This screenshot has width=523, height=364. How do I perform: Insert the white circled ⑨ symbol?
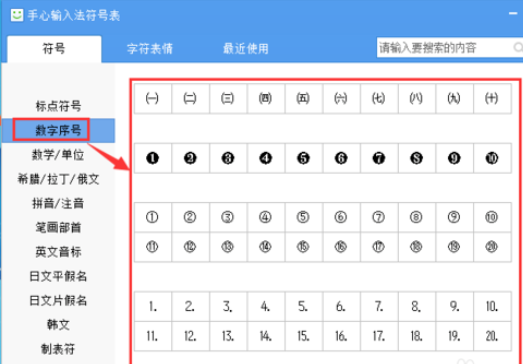(x=454, y=217)
